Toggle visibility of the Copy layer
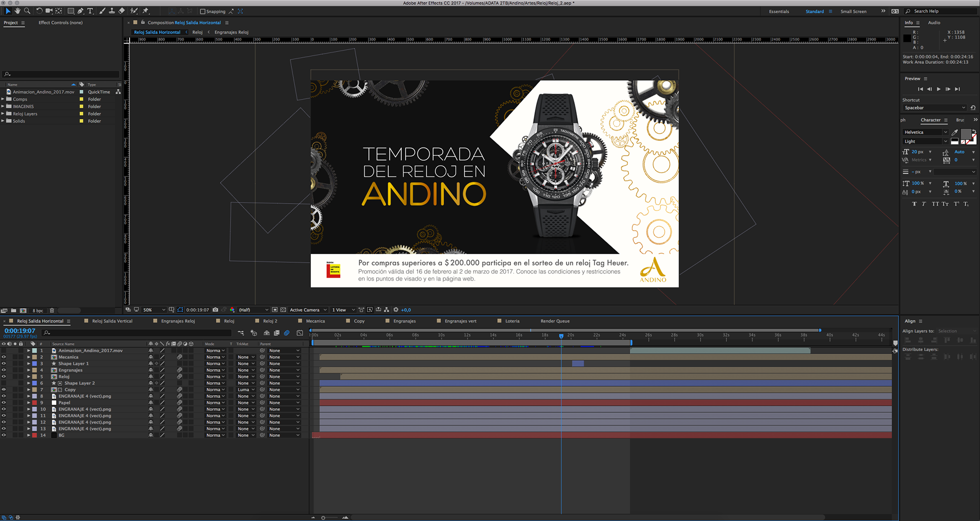Screen dimensions: 980x521 (x=4, y=390)
